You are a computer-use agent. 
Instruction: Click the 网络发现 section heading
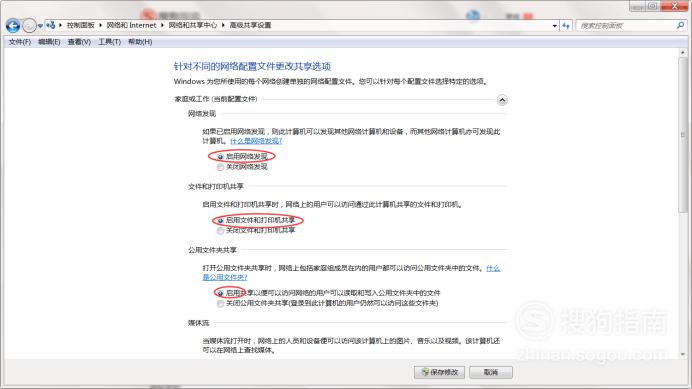pos(202,114)
